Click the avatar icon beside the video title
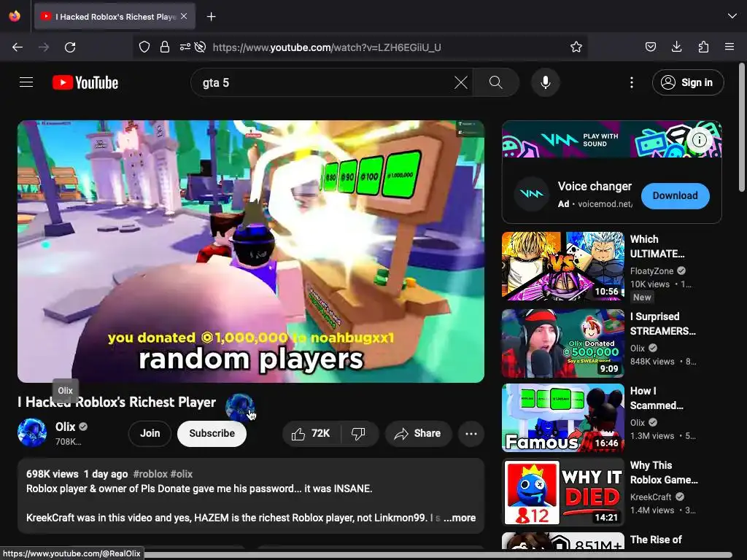Image resolution: width=747 pixels, height=560 pixels. pos(239,408)
